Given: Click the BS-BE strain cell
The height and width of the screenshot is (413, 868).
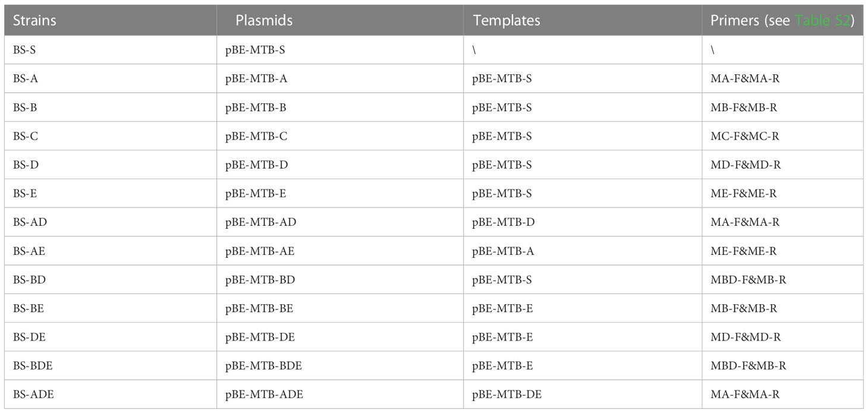Looking at the screenshot, I should [111, 308].
